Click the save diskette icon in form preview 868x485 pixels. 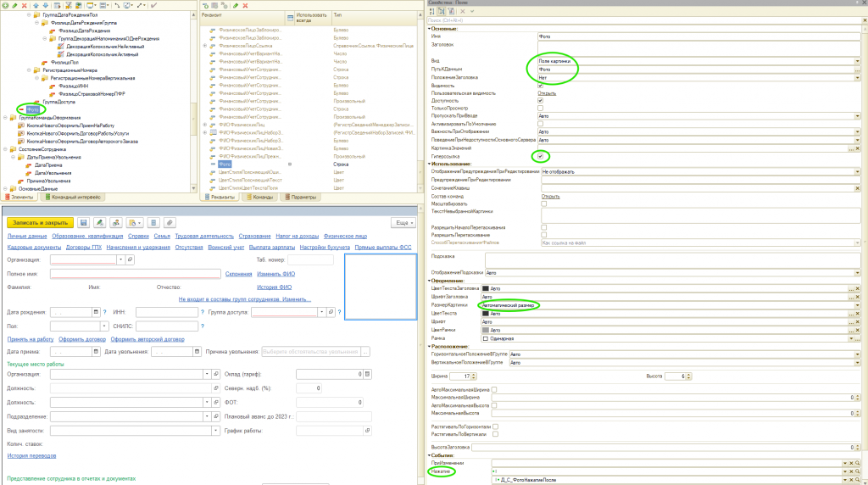click(x=84, y=222)
